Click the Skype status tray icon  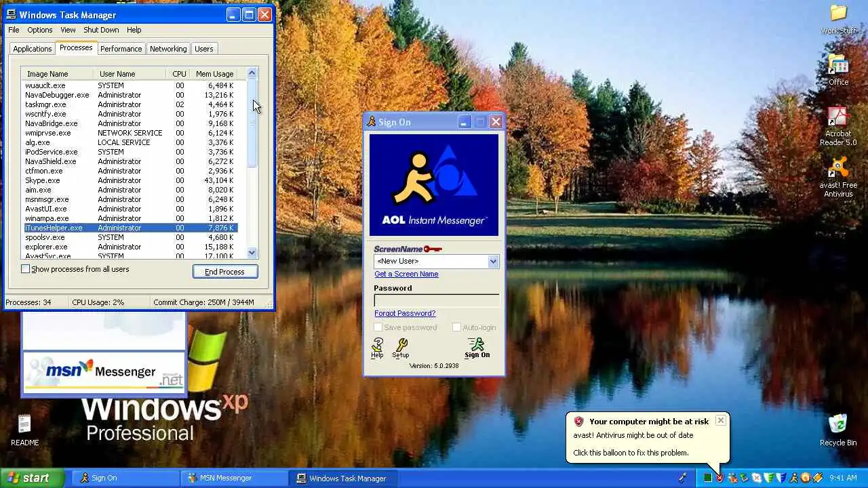pos(757,478)
